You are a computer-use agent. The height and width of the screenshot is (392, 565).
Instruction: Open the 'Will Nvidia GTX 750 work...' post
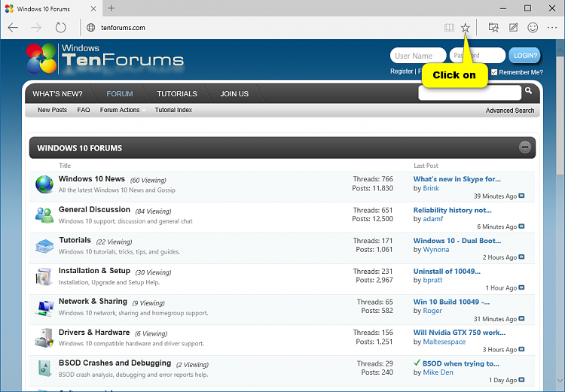click(460, 333)
